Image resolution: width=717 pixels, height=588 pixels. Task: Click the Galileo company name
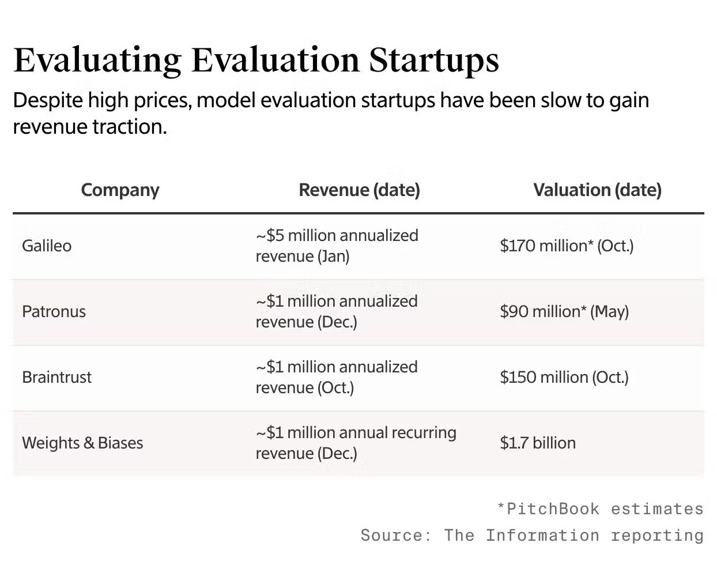tap(47, 246)
